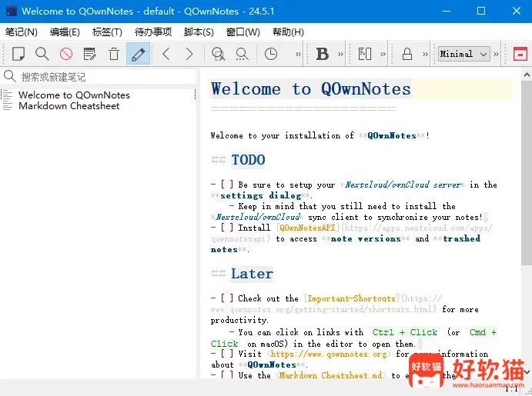This screenshot has height=396, width=532.
Task: Open note history clock icon
Action: tap(271, 54)
